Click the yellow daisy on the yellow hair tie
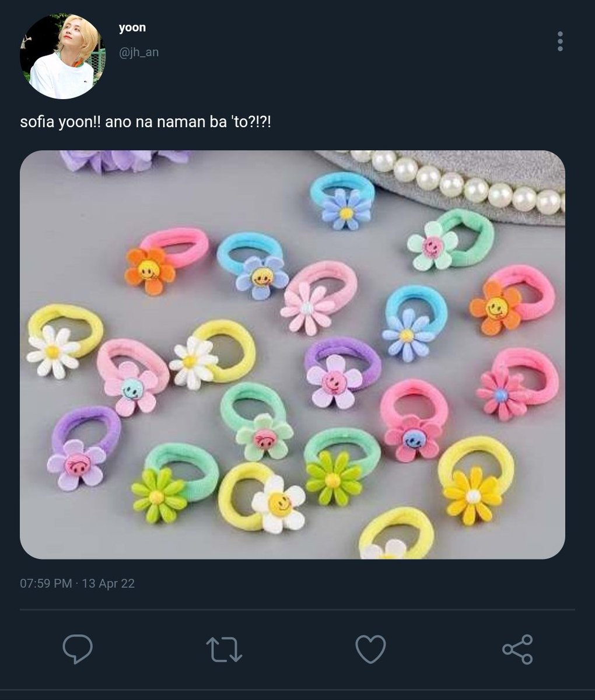The image size is (595, 700). (x=473, y=496)
